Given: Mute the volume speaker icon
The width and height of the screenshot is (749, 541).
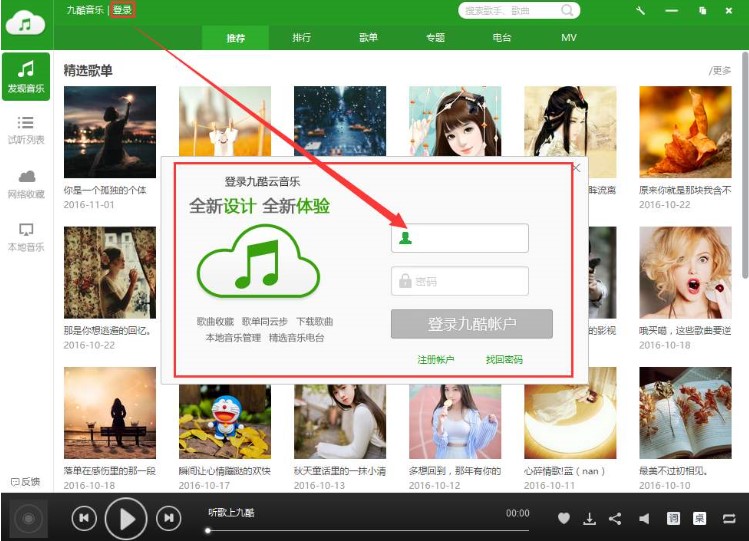Looking at the screenshot, I should tap(644, 519).
